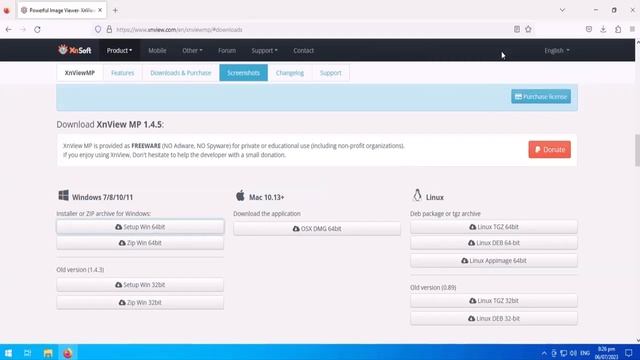The height and width of the screenshot is (360, 640).
Task: Show hidden system tray icons
Action: pos(544,353)
